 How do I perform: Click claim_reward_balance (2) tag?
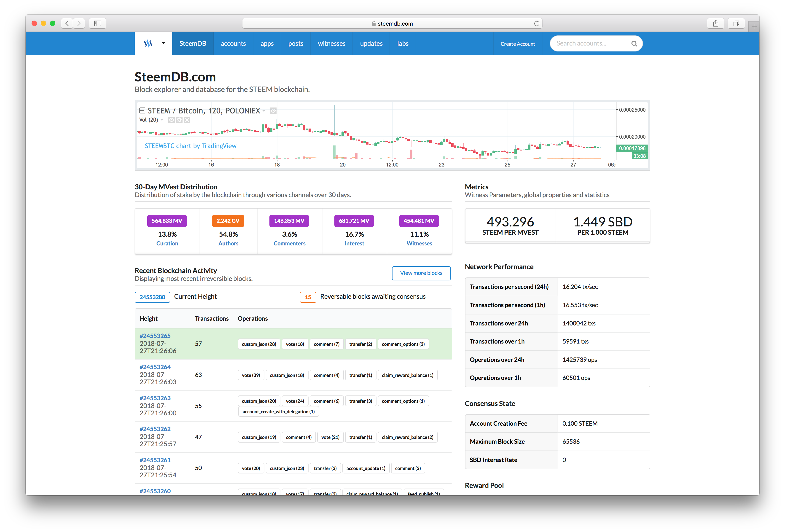tap(407, 437)
